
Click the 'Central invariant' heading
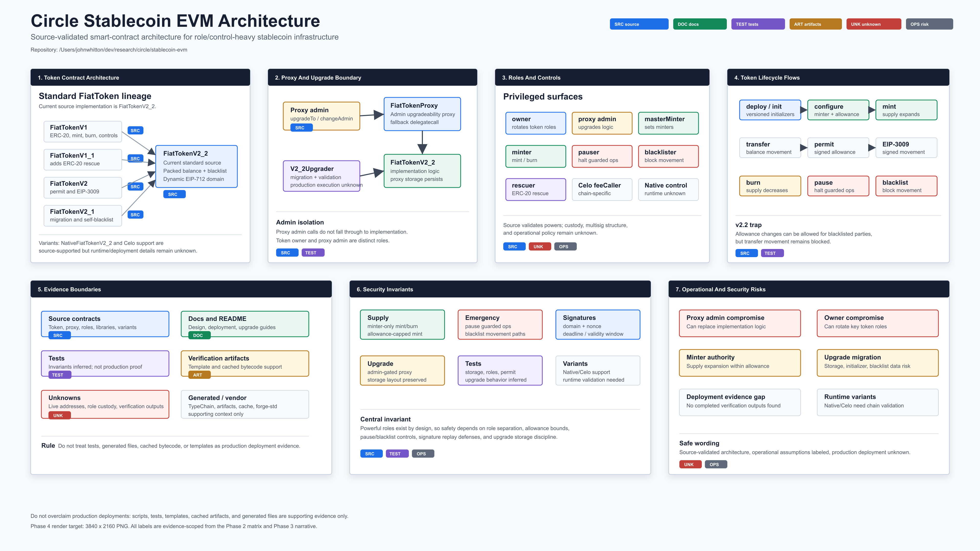(385, 419)
